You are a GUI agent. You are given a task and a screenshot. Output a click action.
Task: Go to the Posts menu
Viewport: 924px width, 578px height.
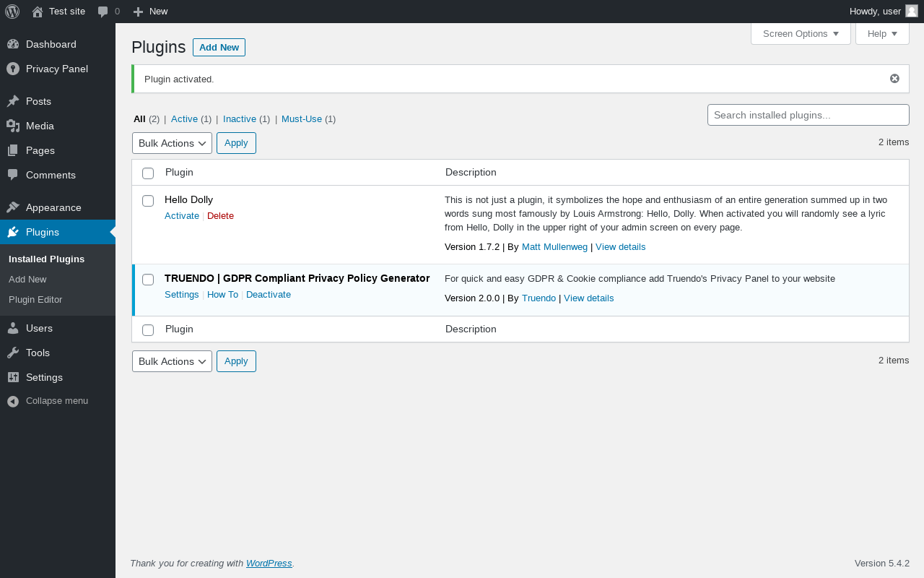pyautogui.click(x=58, y=101)
